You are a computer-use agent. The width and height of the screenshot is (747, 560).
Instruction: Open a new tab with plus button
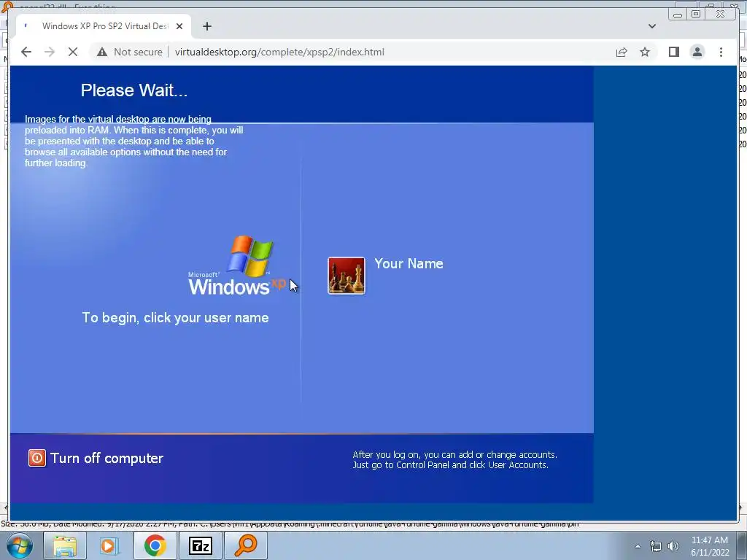[206, 26]
